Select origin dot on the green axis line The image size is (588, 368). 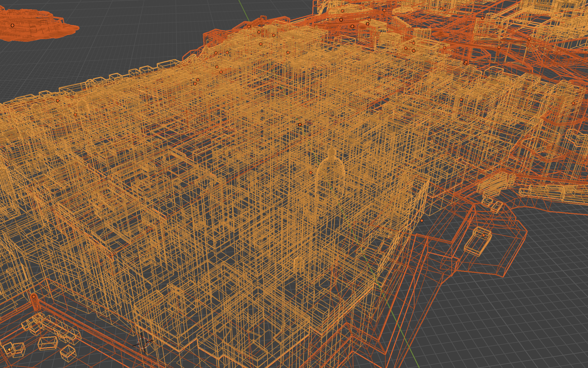tap(300, 124)
